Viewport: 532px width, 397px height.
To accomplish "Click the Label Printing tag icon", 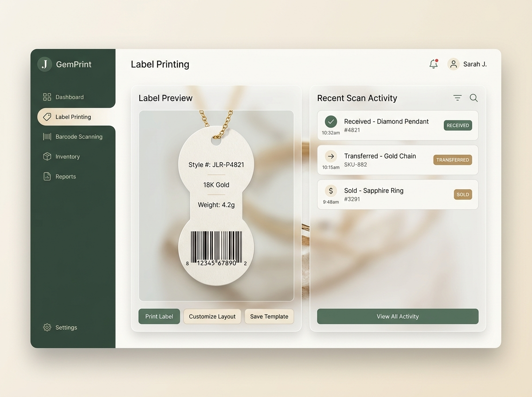I will [x=47, y=117].
